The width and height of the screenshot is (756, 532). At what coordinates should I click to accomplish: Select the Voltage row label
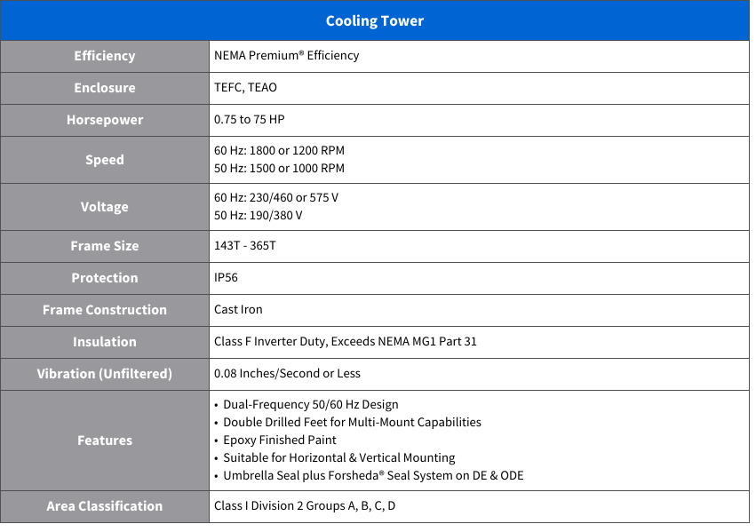105,207
